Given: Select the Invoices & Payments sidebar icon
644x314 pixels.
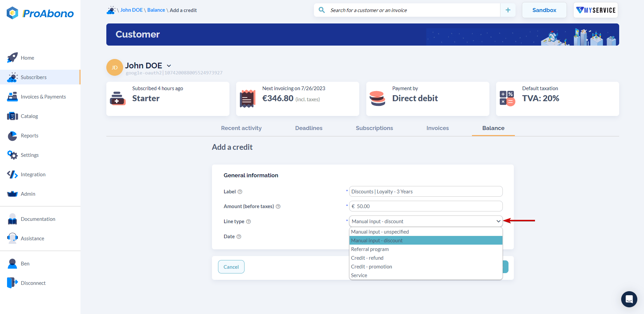Looking at the screenshot, I should pyautogui.click(x=12, y=97).
